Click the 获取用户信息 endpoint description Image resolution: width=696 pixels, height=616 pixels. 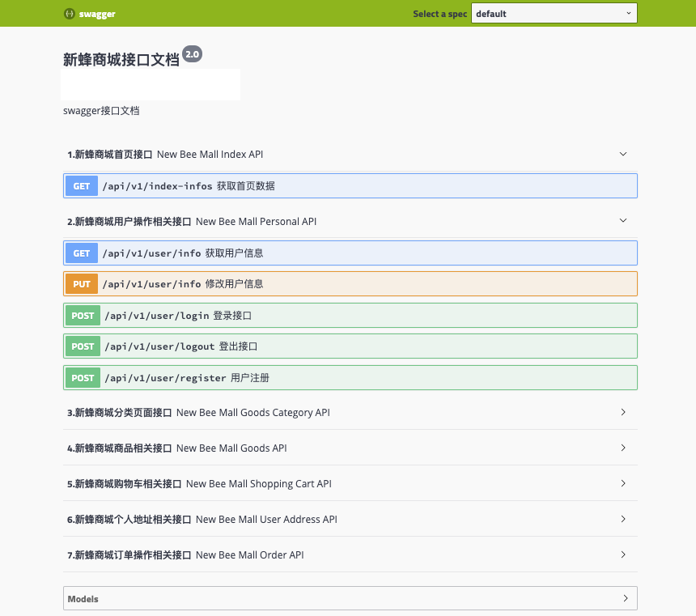pyautogui.click(x=235, y=253)
